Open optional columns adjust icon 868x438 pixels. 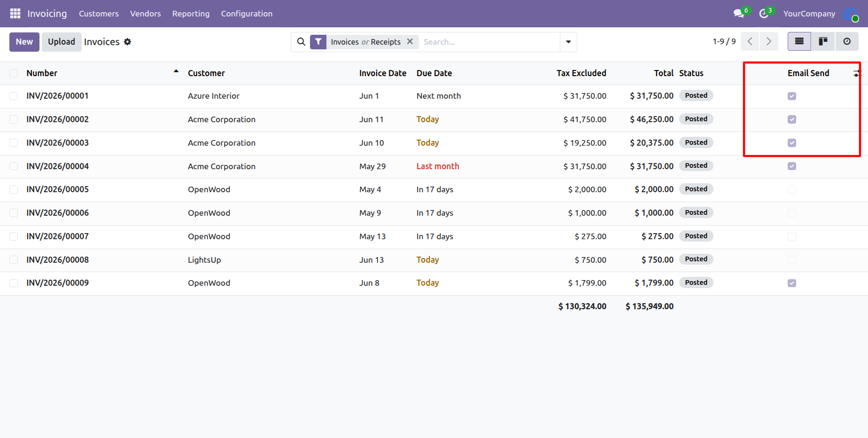[857, 73]
